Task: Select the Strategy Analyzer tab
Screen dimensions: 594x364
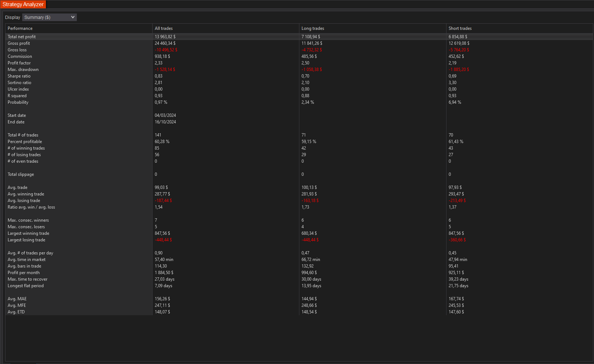Action: coord(23,4)
